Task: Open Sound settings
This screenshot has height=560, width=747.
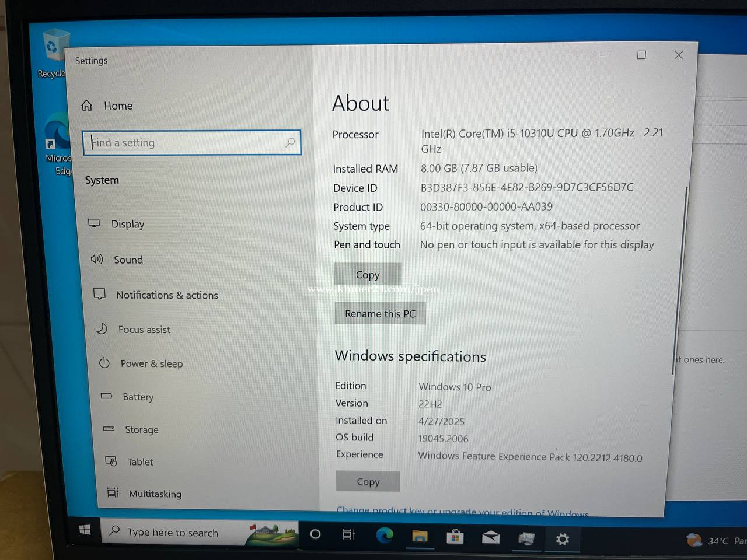Action: point(117,260)
